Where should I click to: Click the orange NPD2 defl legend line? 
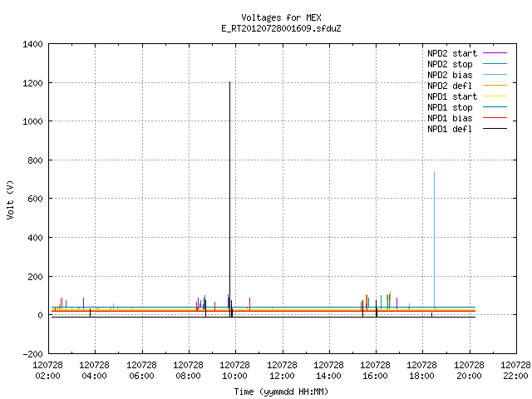coord(495,85)
